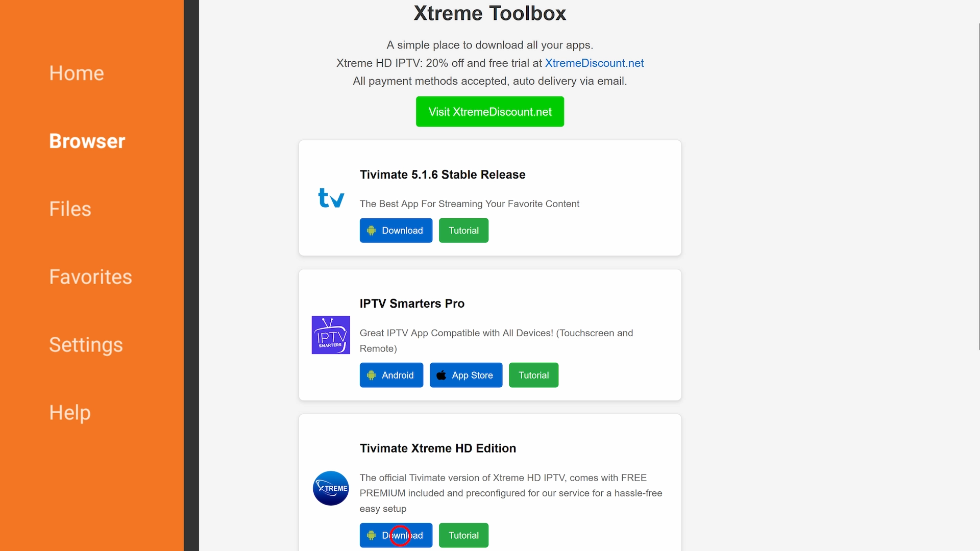Open Tutorial for IPTV Smarters Pro
The height and width of the screenshot is (551, 980).
[x=533, y=375]
